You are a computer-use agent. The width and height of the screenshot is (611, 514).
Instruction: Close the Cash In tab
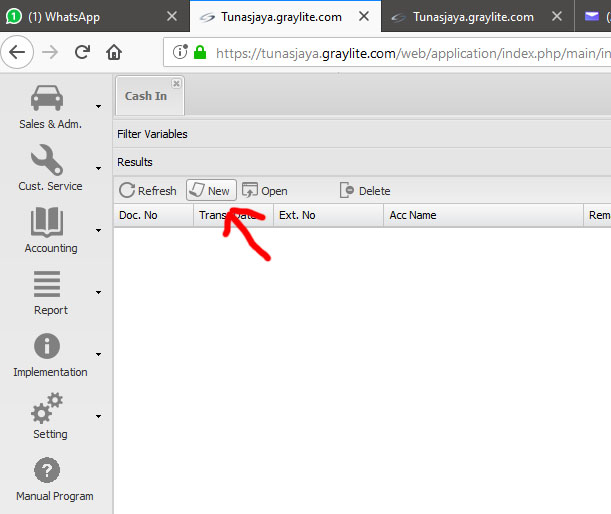tap(176, 84)
